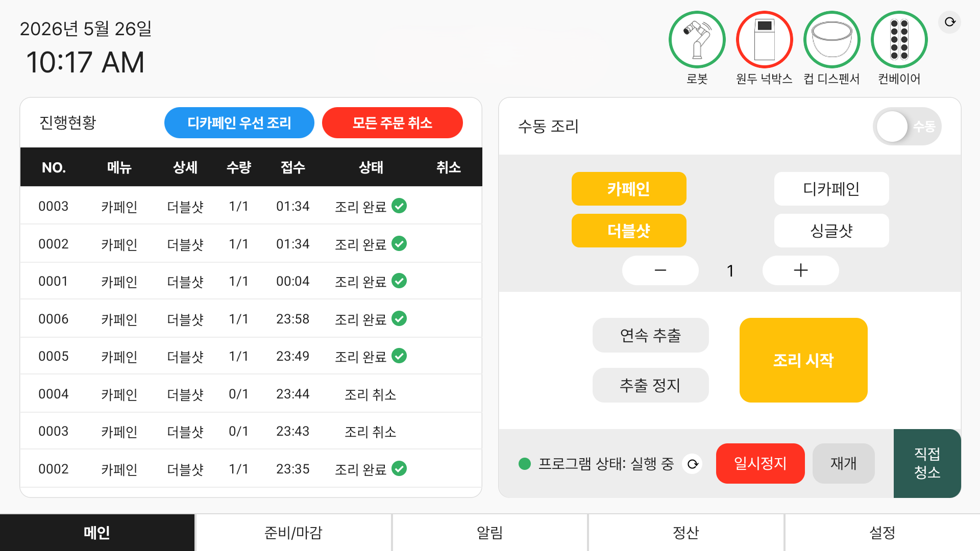980x551 pixels.
Task: Open 직접 청소 manual cleaning
Action: tap(927, 463)
